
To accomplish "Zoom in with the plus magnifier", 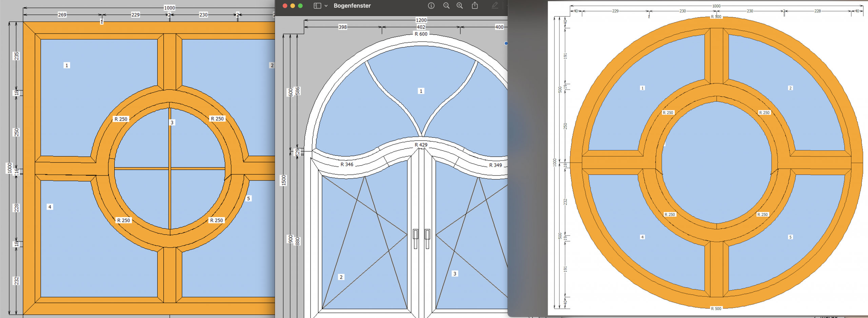I will [x=460, y=6].
